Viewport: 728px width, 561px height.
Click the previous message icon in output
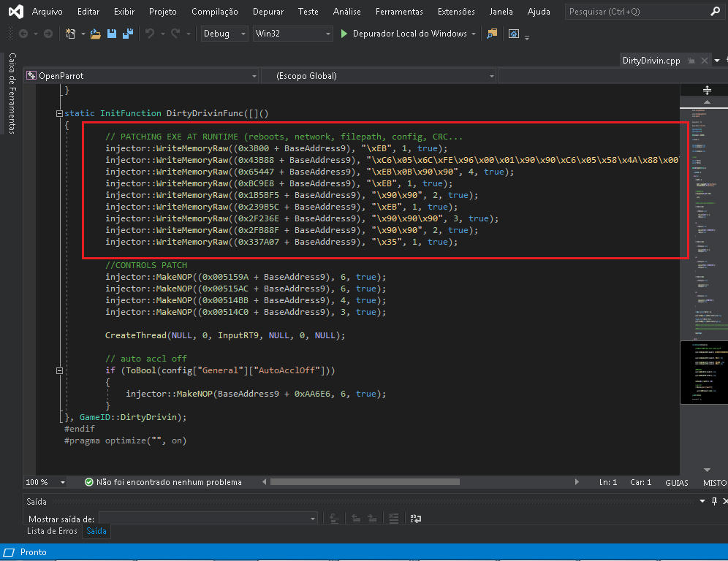tap(356, 519)
